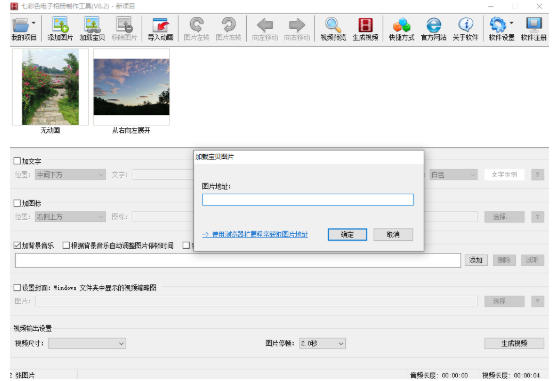Click 选择 button in the 加图标 row
The height and width of the screenshot is (381, 555).
click(x=504, y=217)
